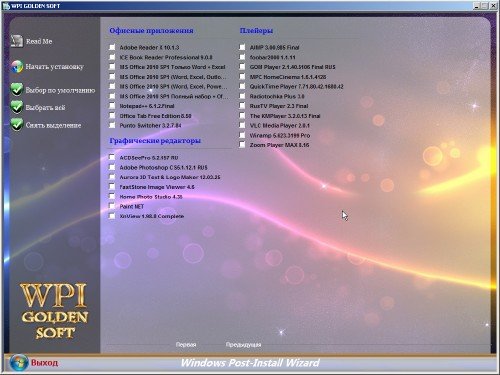Tick the Adobe Reader X 10.1.3 checkbox
Screen dimensions: 500x375
point(112,47)
